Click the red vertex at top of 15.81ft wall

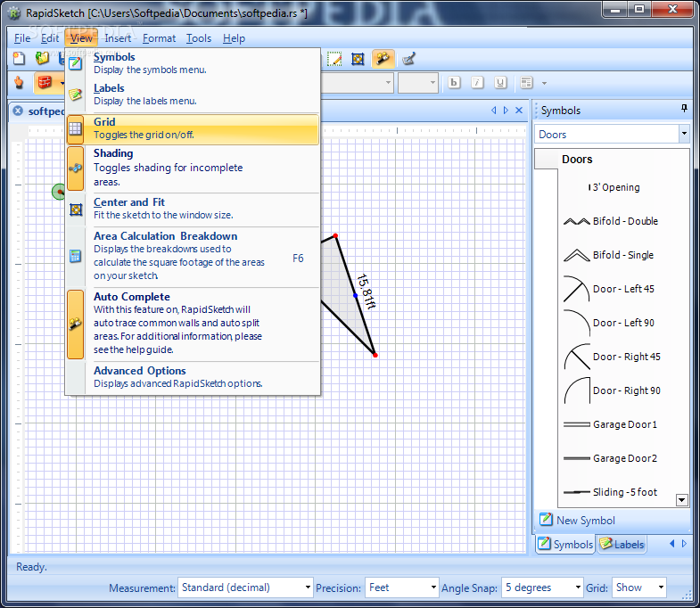pyautogui.click(x=335, y=235)
